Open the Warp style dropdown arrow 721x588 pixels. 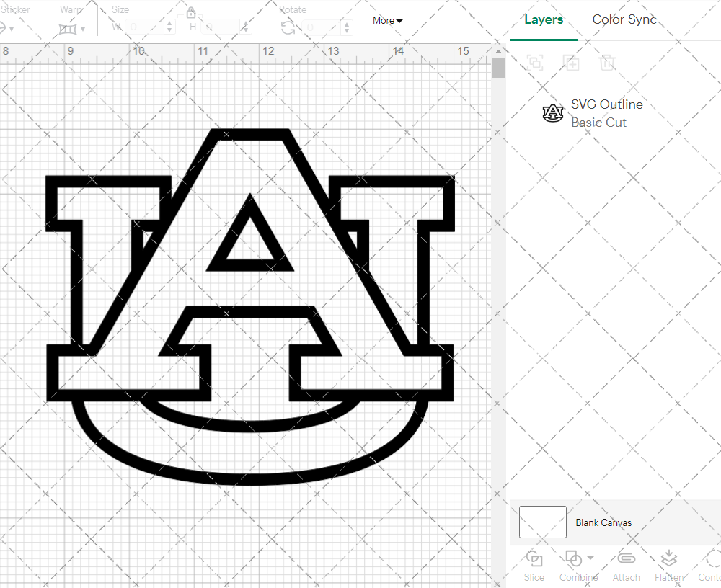tap(81, 29)
